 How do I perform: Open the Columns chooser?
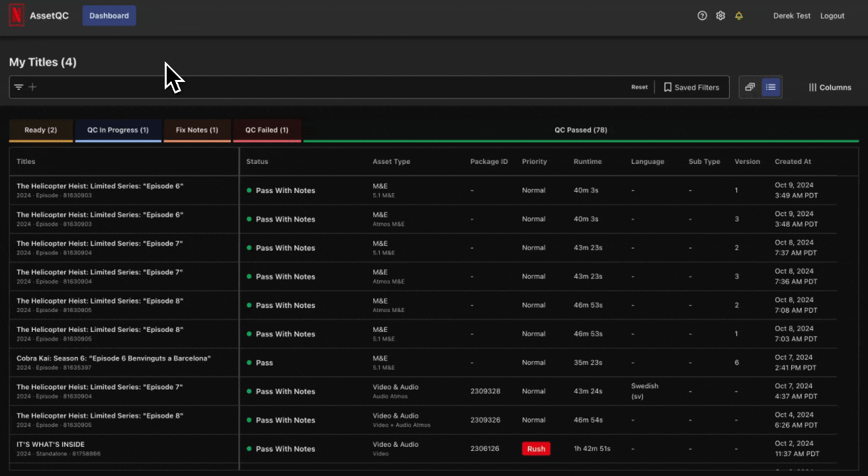pyautogui.click(x=830, y=87)
